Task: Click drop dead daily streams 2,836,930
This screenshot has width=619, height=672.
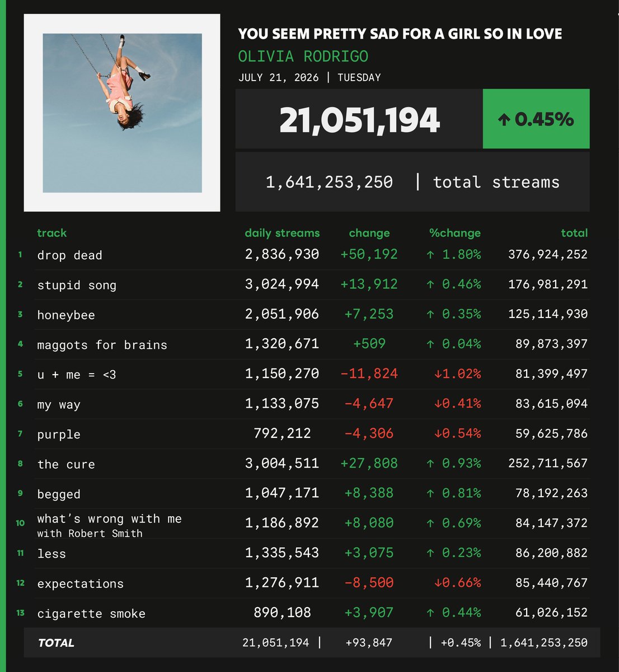Action: 282,254
